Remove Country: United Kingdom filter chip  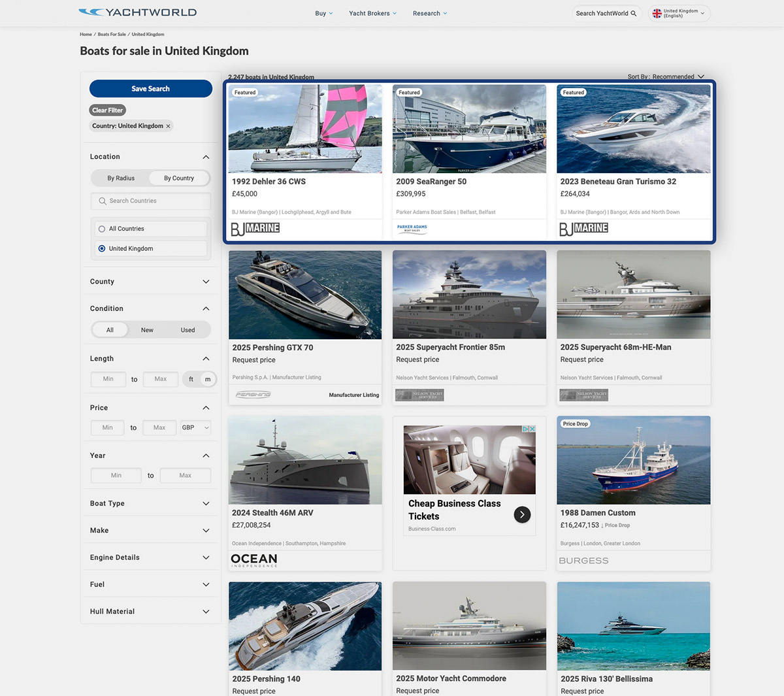[168, 126]
